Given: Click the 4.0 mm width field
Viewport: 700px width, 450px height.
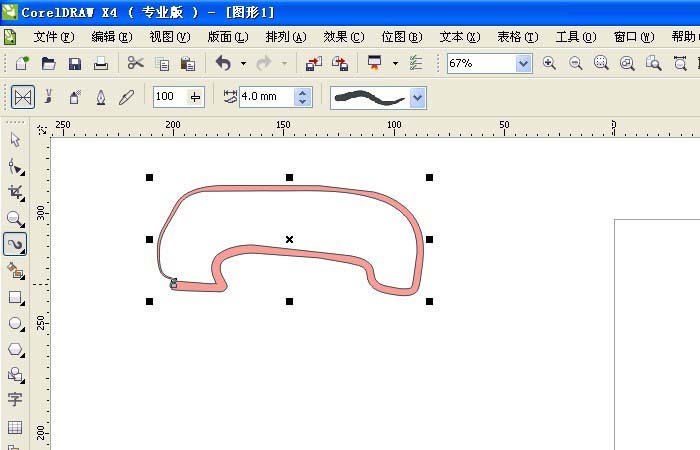Looking at the screenshot, I should coord(265,97).
